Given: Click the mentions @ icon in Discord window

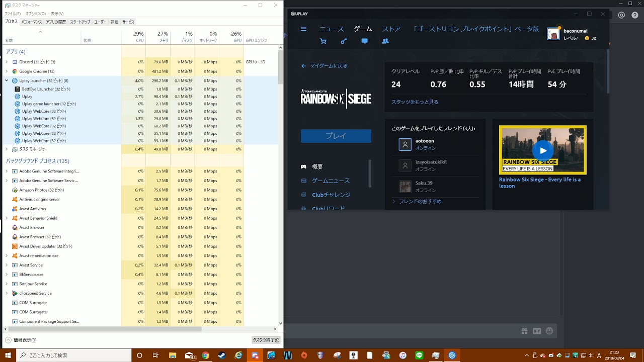Looking at the screenshot, I should pos(621,15).
